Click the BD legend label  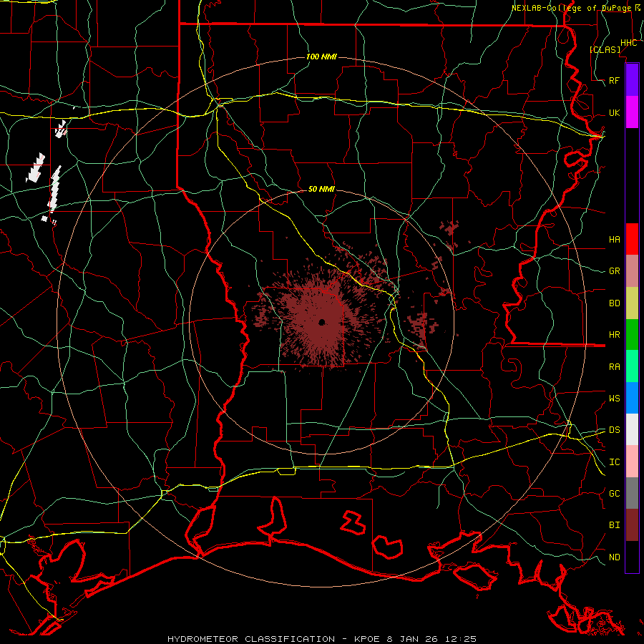[614, 303]
